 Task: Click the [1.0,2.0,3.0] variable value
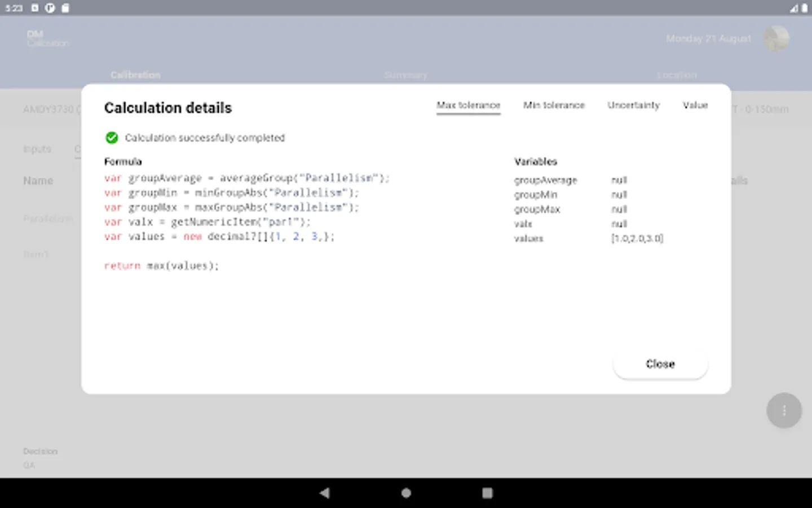(637, 239)
